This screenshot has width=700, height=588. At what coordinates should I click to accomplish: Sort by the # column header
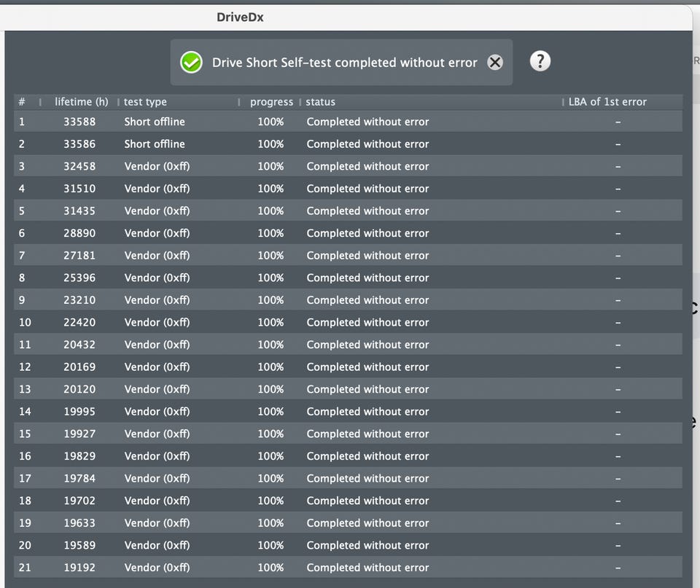click(22, 102)
